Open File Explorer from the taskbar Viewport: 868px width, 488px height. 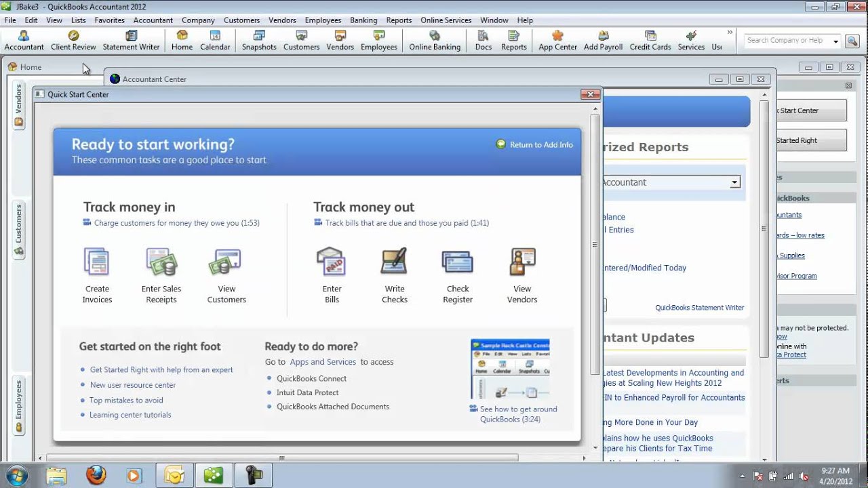click(57, 476)
